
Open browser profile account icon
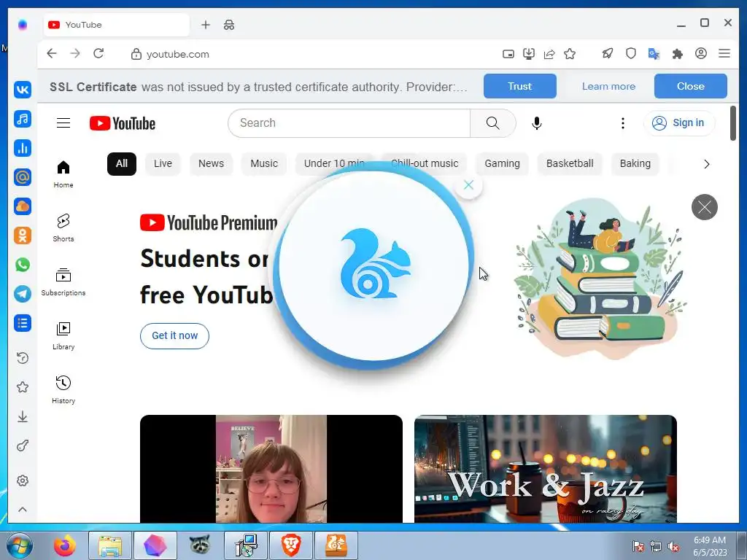(701, 53)
